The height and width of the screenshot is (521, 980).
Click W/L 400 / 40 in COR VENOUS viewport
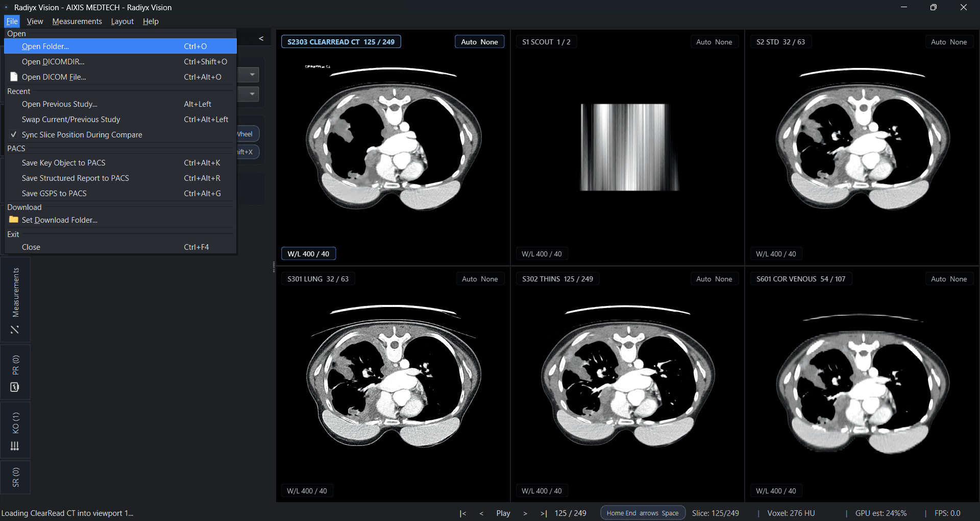pyautogui.click(x=776, y=491)
